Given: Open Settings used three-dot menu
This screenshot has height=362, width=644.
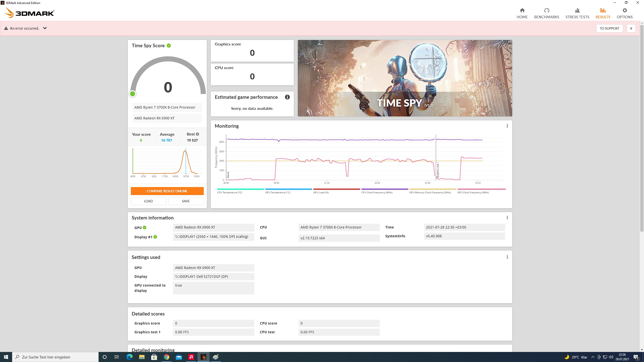Looking at the screenshot, I should (x=507, y=257).
